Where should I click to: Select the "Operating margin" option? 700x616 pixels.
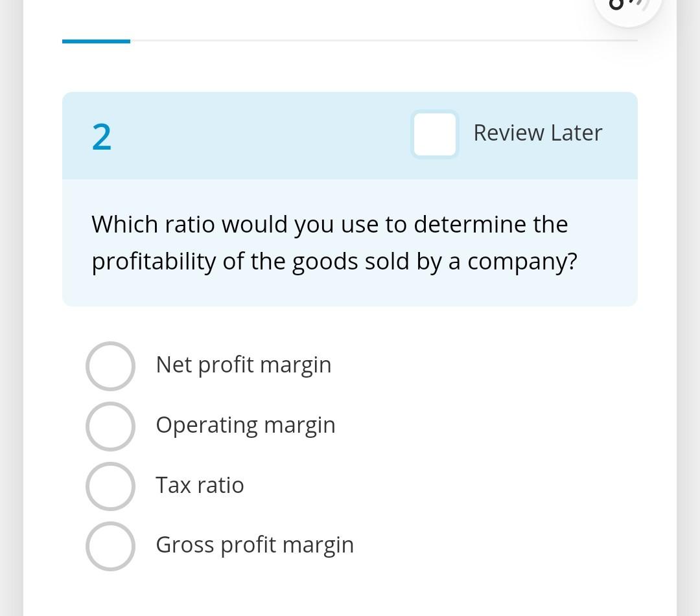point(110,426)
